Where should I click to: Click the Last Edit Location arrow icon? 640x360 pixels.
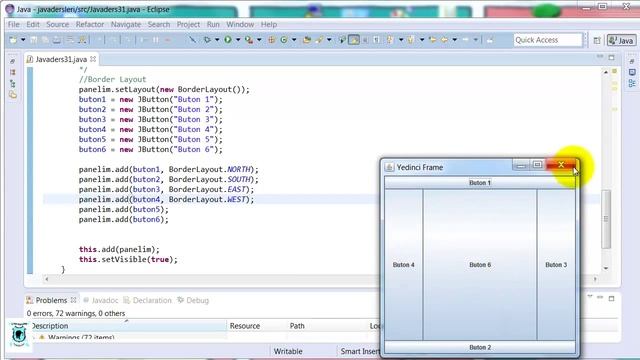point(432,40)
